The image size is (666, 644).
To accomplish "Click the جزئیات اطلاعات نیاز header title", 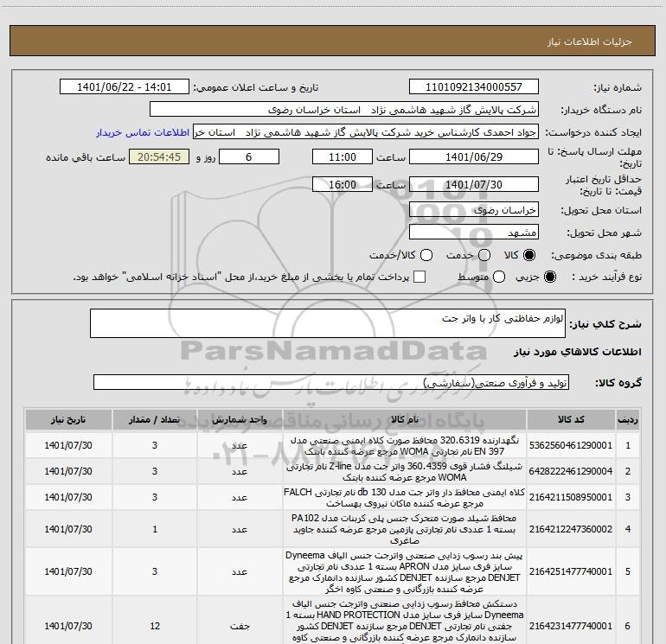I will (x=589, y=41).
